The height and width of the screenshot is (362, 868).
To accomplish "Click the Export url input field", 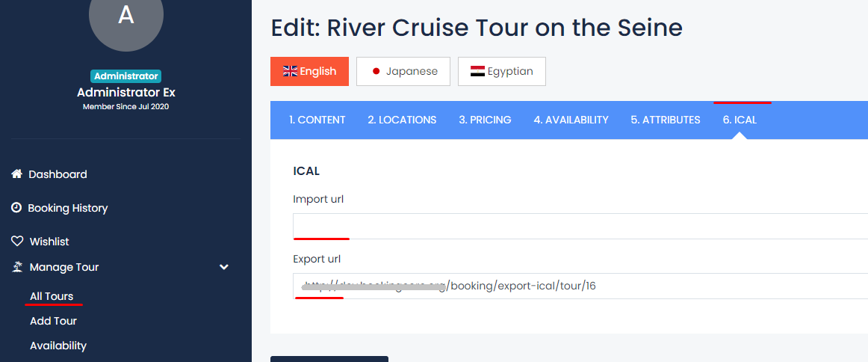I will pos(580,286).
